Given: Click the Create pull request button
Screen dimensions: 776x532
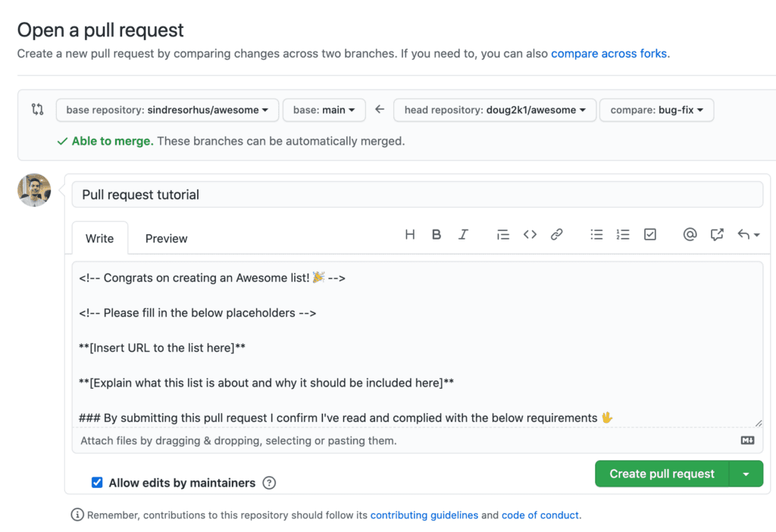Looking at the screenshot, I should 660,474.
